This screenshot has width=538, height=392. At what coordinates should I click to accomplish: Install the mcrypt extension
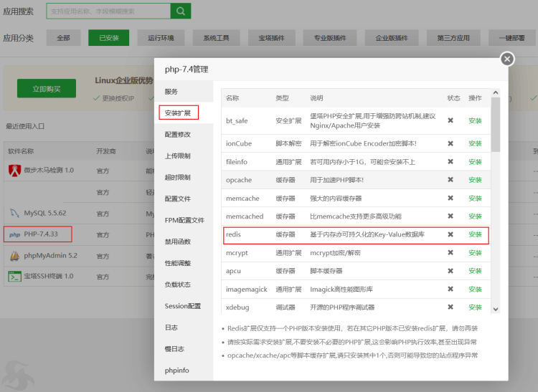475,252
